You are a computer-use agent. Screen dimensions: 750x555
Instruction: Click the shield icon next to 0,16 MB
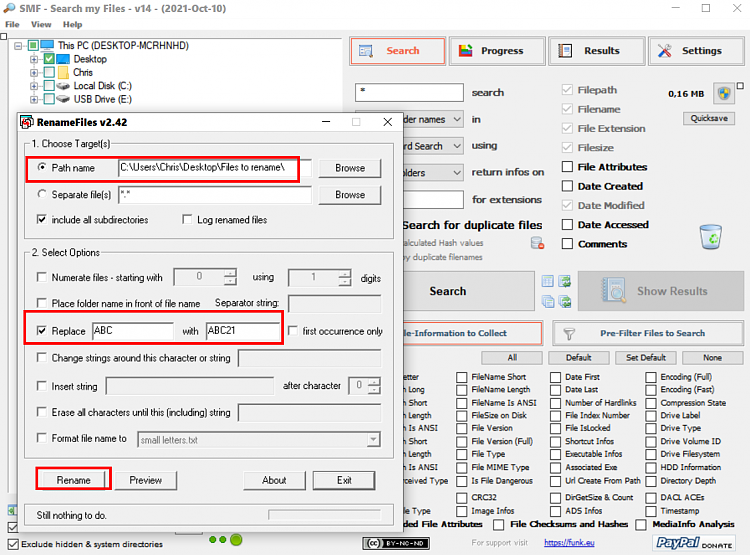pos(724,93)
